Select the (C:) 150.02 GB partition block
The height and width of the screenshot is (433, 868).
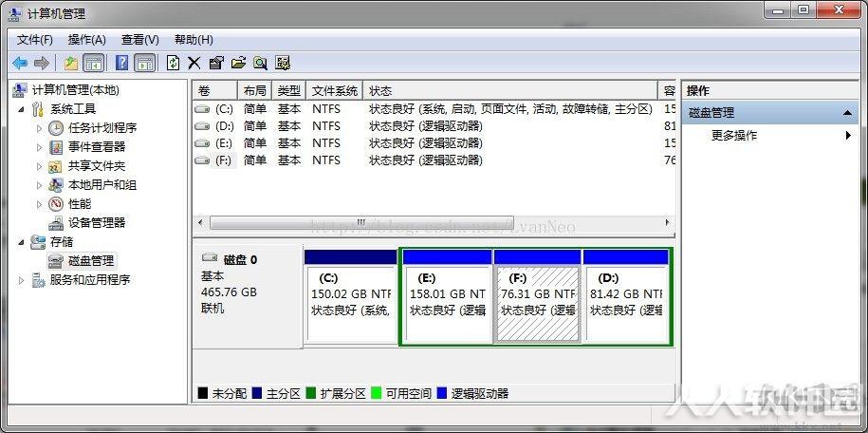[350, 296]
